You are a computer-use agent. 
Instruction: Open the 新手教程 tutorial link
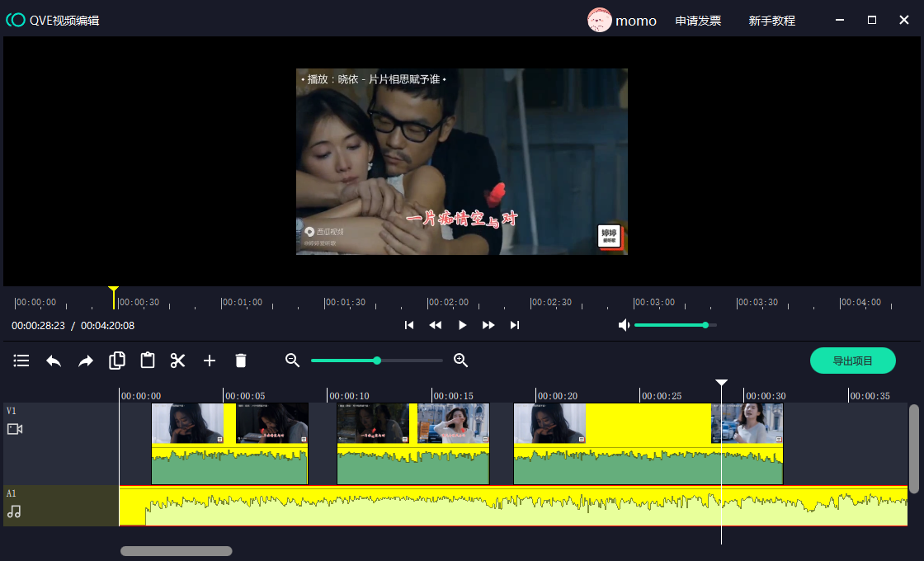771,21
